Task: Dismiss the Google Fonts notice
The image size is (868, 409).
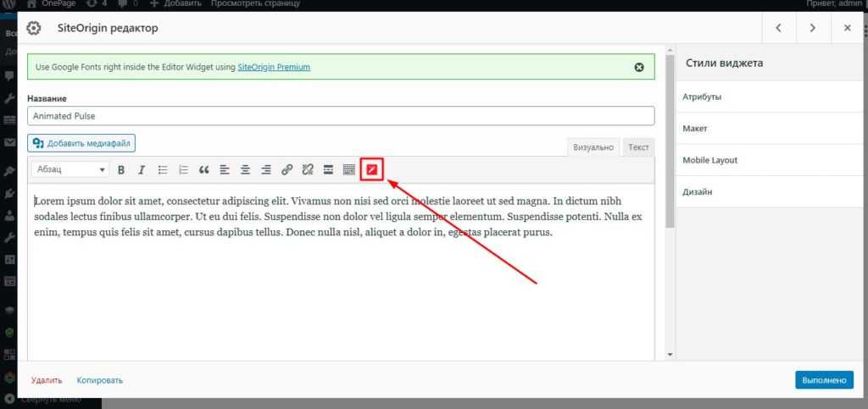Action: coord(639,67)
